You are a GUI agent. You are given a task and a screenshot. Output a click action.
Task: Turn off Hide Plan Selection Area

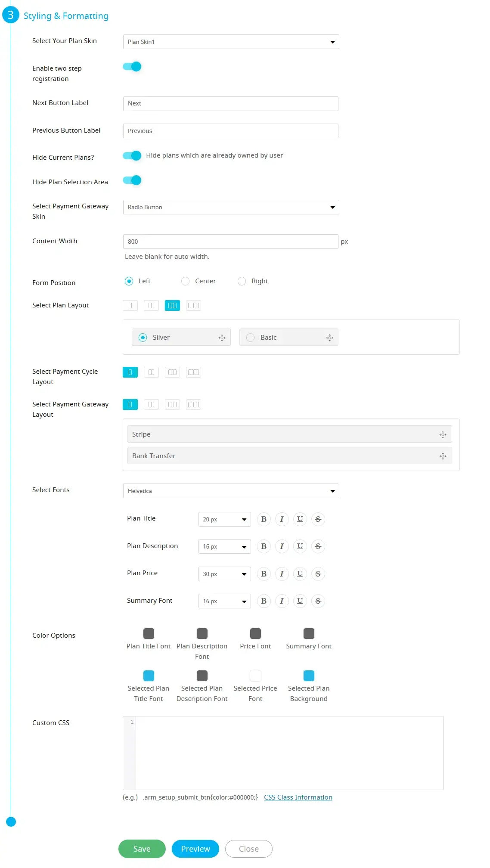pos(132,180)
